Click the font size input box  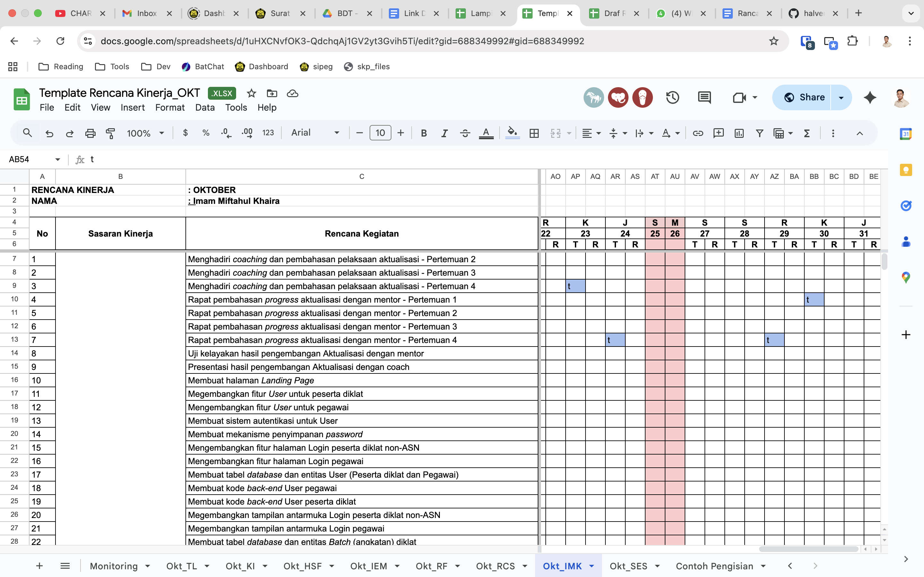[380, 133]
